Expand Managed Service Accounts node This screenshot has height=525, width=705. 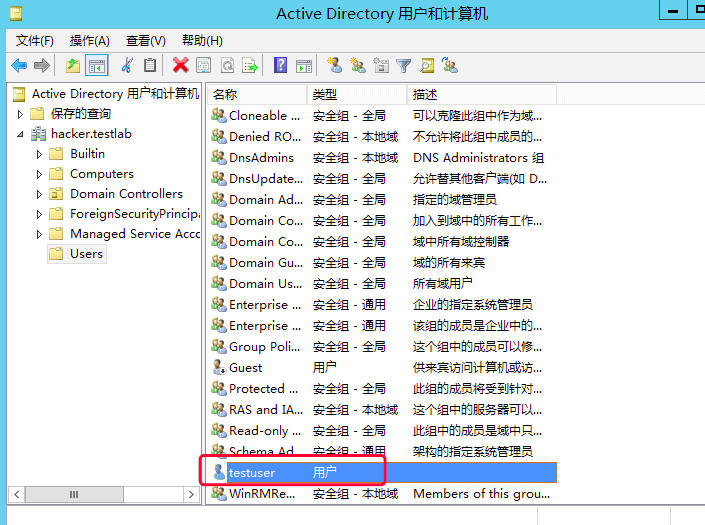click(39, 234)
